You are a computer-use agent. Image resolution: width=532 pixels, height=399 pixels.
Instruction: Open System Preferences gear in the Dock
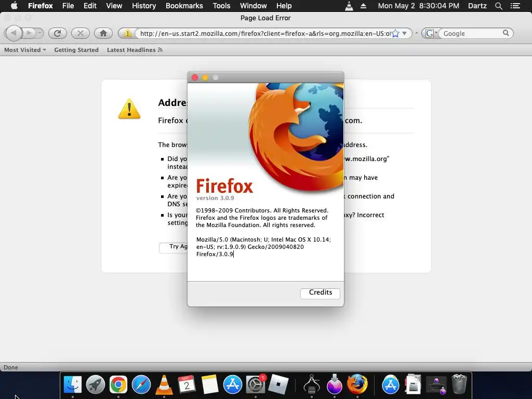tap(255, 385)
